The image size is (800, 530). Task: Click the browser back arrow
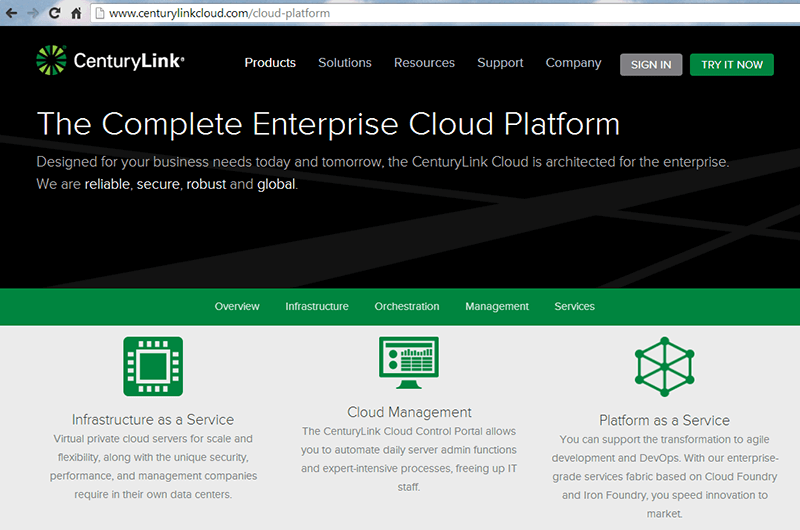click(11, 13)
